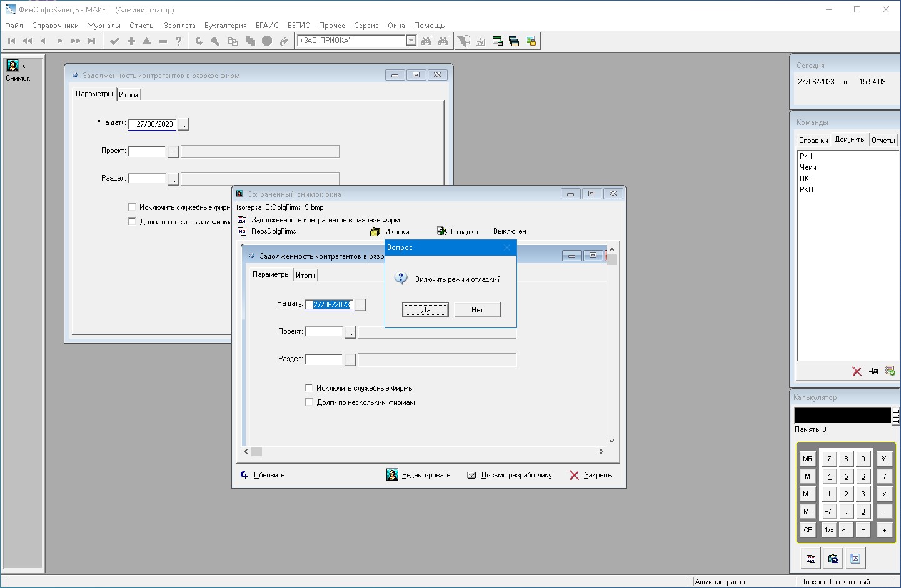The width and height of the screenshot is (901, 588).
Task: Open the firm combo box dropdown arrow
Action: (411, 41)
